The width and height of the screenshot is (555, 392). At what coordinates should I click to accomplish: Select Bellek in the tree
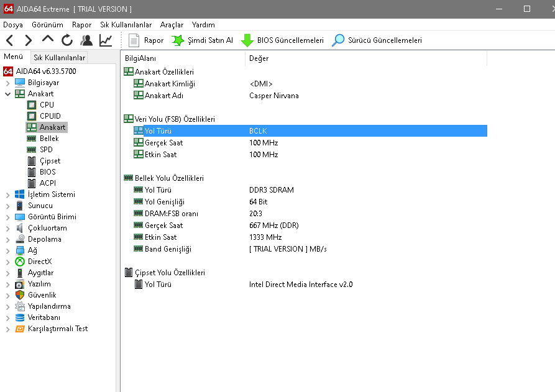click(x=49, y=139)
